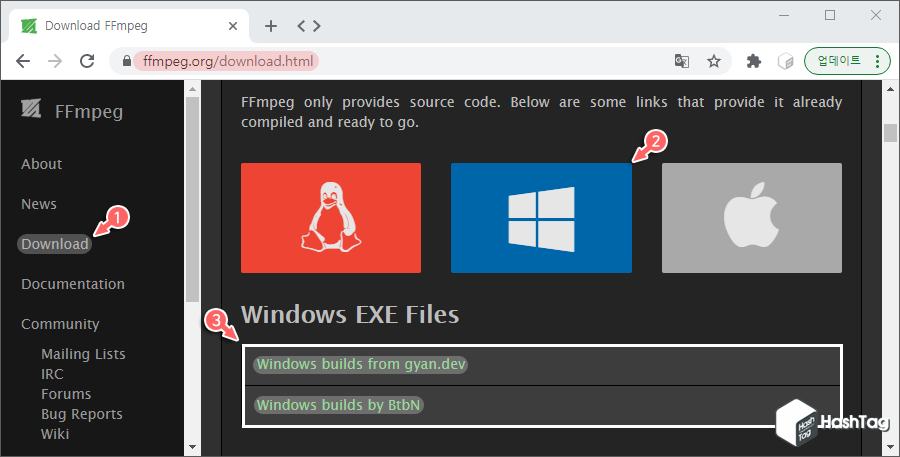Image resolution: width=900 pixels, height=457 pixels.
Task: Click the FFmpeg logo in sidebar
Action: [x=31, y=109]
